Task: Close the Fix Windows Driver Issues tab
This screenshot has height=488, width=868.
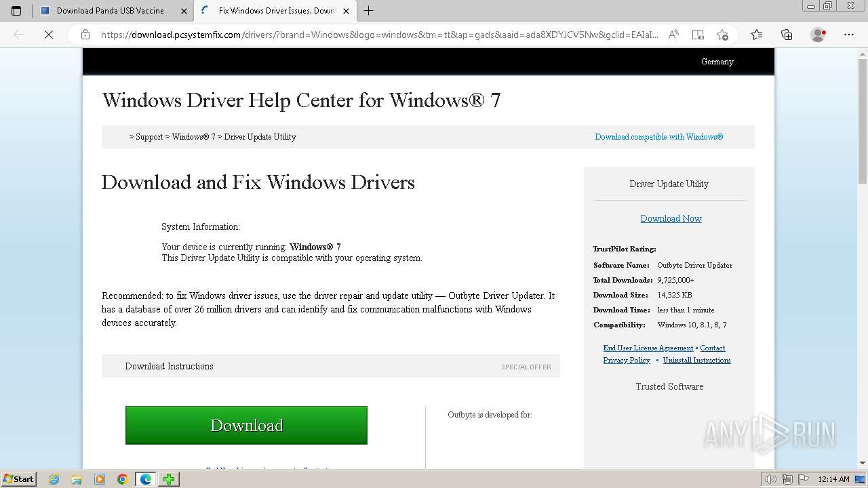Action: point(346,11)
